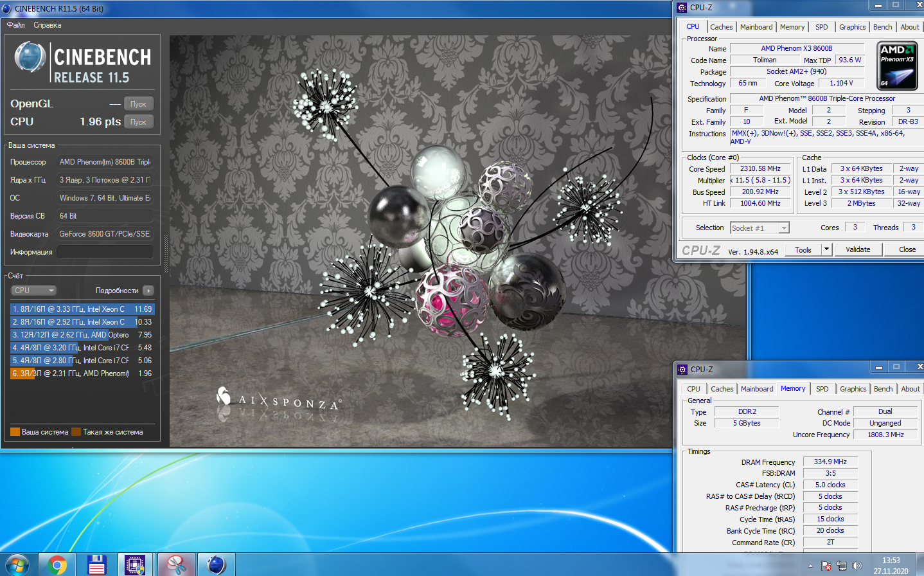
Task: Open About tab in upper CPU-Z window
Action: [x=909, y=27]
